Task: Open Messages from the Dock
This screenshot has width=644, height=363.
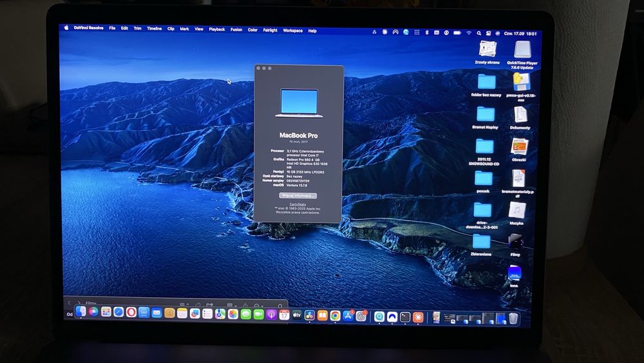Action: point(245,315)
